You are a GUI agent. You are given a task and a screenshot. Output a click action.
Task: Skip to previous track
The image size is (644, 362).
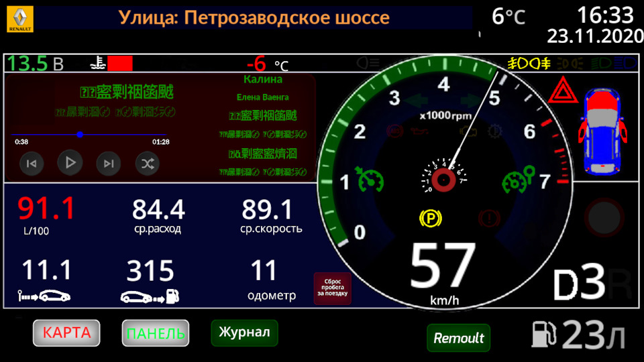click(32, 164)
